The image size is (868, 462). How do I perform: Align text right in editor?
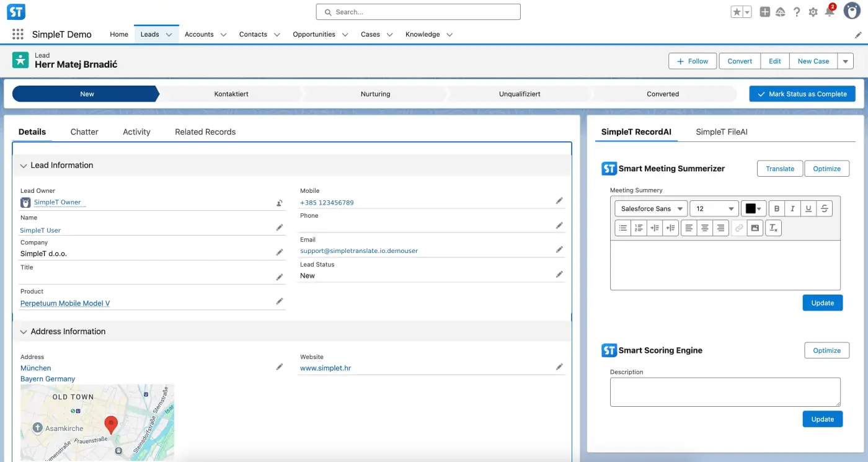(720, 228)
